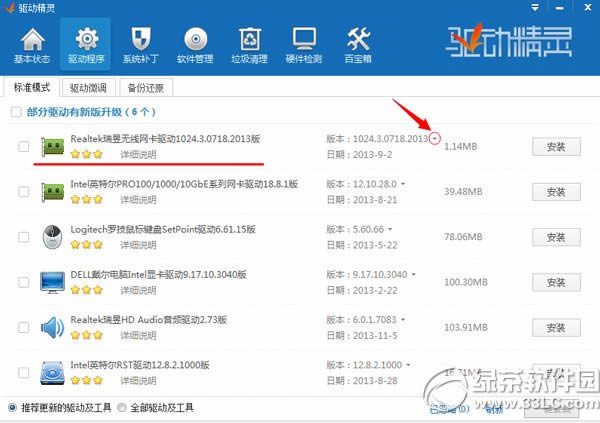Click the star rating of the Realtek wireless driver
The image size is (600, 423).
[x=87, y=154]
